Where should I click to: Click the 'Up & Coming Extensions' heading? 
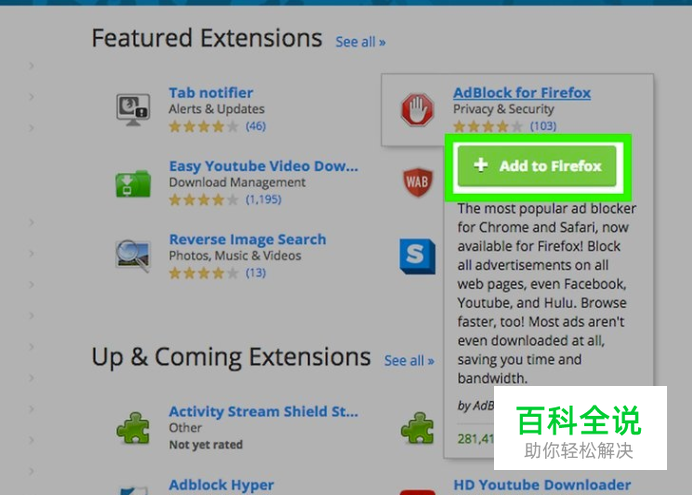(x=231, y=357)
